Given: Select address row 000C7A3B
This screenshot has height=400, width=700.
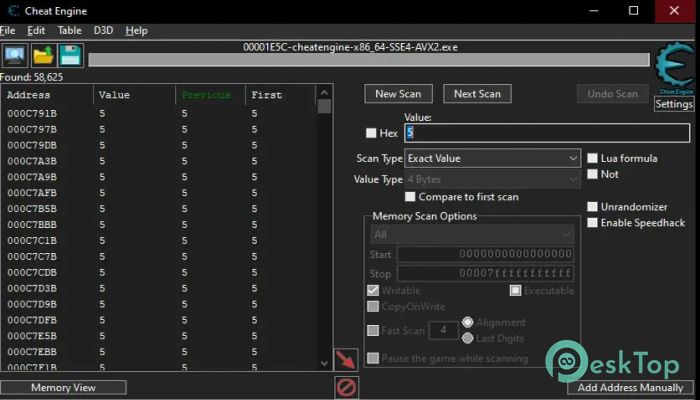Looking at the screenshot, I should click(x=159, y=161).
